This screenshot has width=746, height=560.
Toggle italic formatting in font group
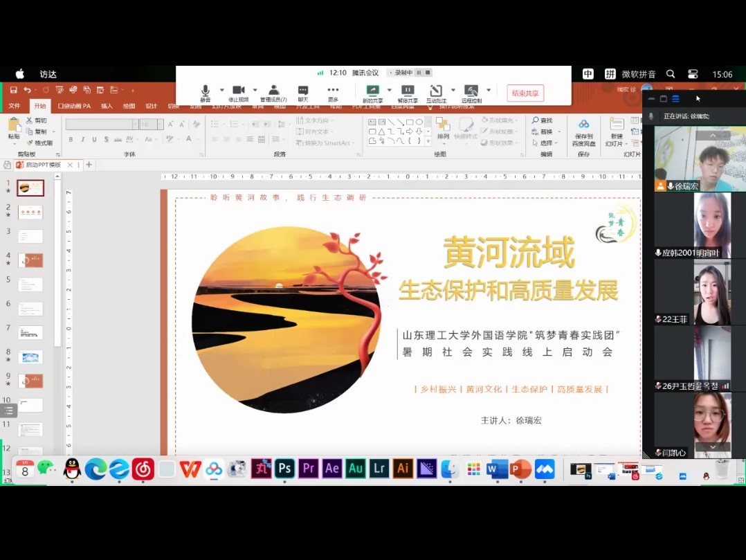[x=82, y=139]
